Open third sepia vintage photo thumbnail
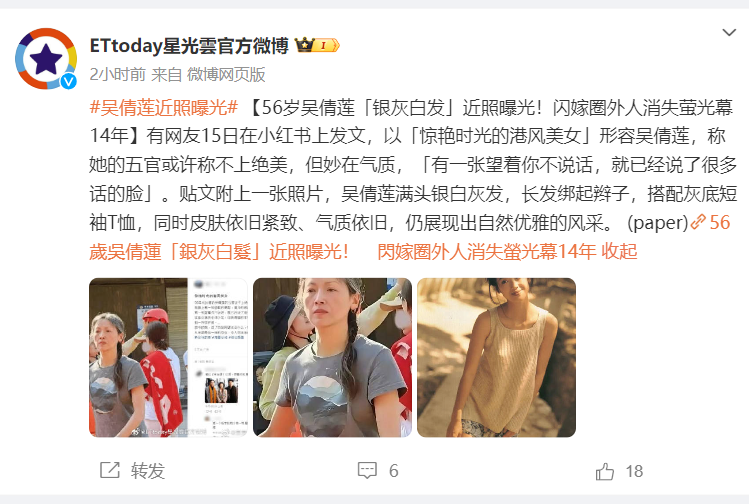 tap(496, 357)
